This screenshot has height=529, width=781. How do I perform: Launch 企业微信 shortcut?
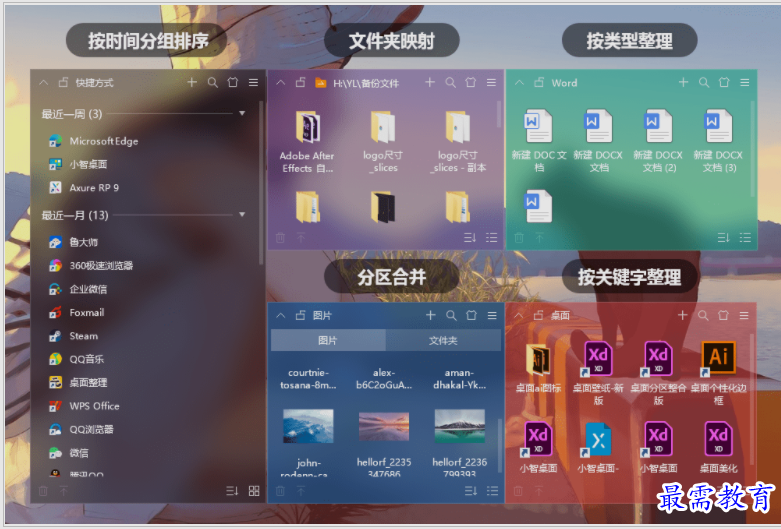tap(78, 289)
